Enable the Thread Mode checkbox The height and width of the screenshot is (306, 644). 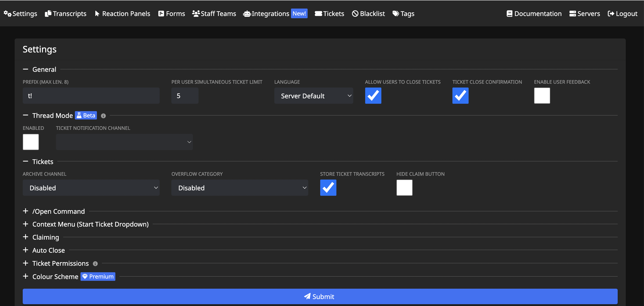point(31,142)
